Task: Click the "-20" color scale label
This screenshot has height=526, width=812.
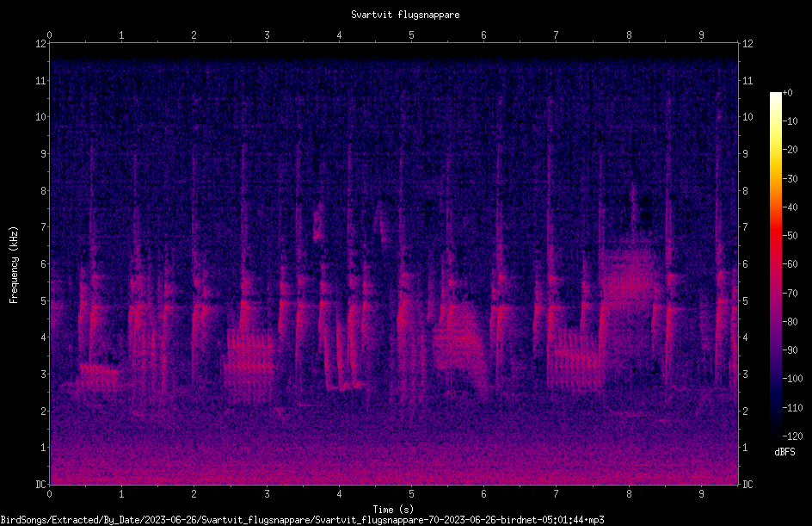Action: 790,150
